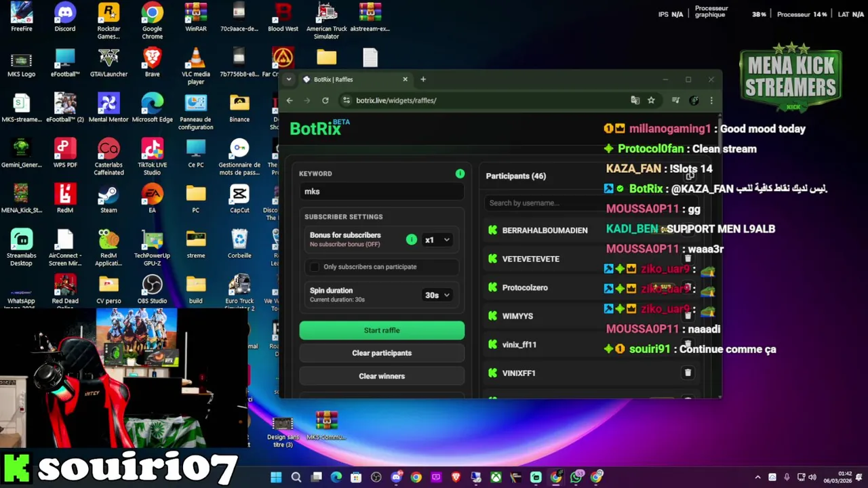Image resolution: width=868 pixels, height=488 pixels.
Task: Open the FreeFire desktop icon
Action: coord(22,18)
